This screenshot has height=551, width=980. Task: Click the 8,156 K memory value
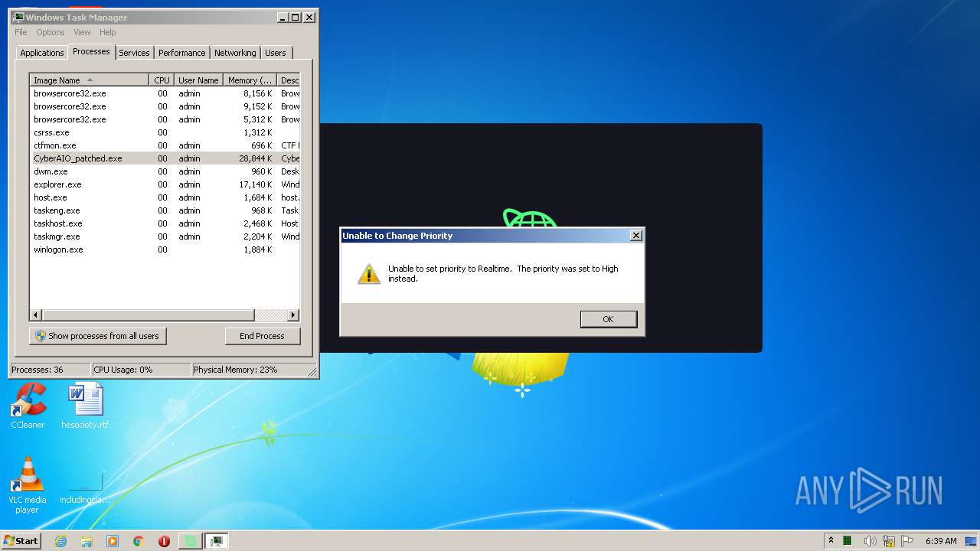[258, 93]
